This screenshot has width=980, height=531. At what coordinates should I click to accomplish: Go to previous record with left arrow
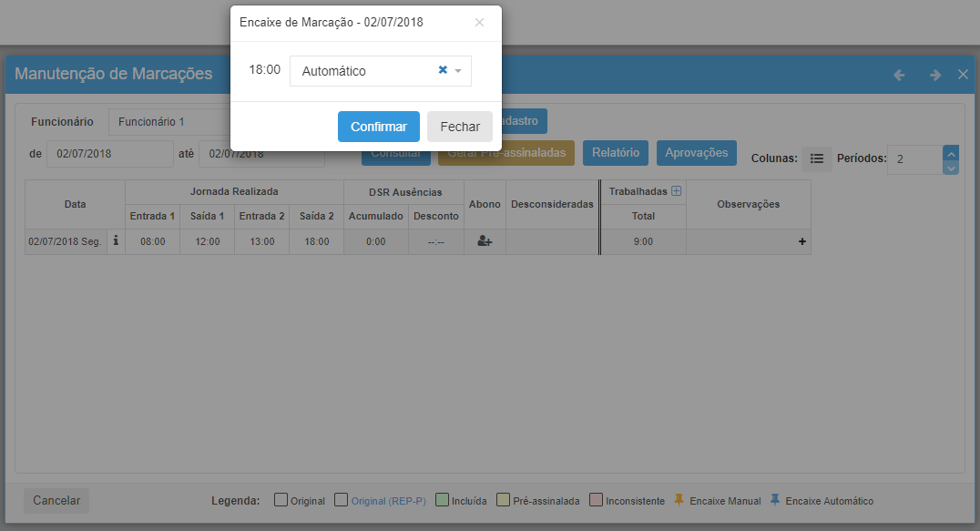pos(899,76)
